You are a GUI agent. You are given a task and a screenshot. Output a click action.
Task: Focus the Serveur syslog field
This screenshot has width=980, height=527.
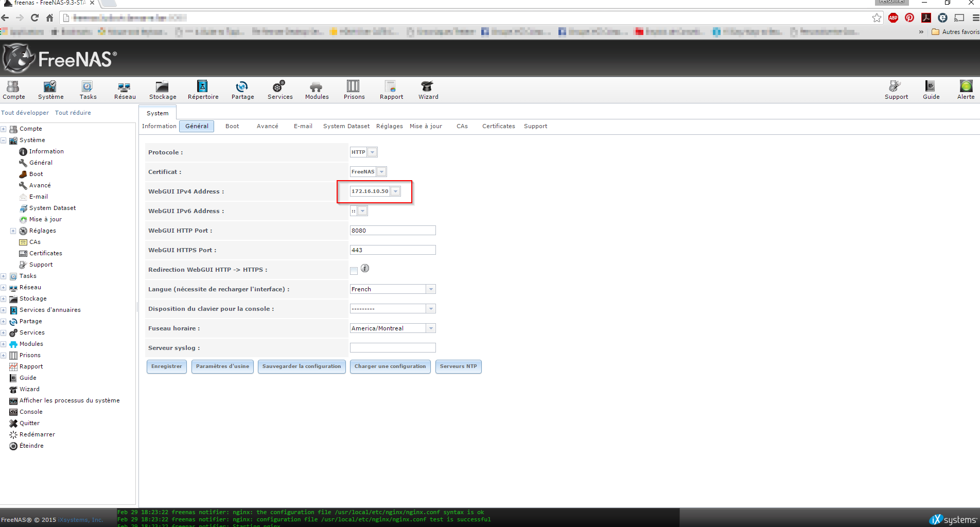click(393, 348)
